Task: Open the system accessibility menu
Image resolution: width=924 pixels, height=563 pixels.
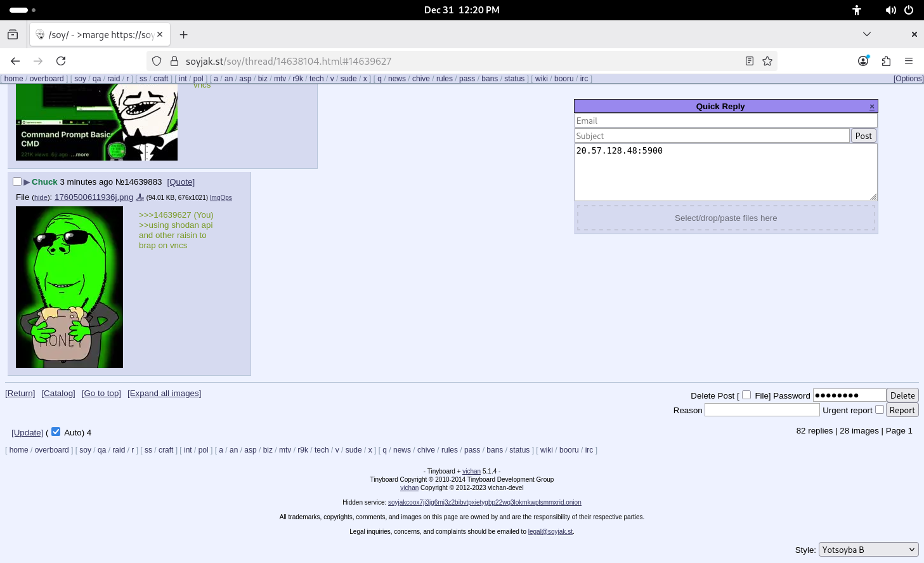Action: point(857,10)
